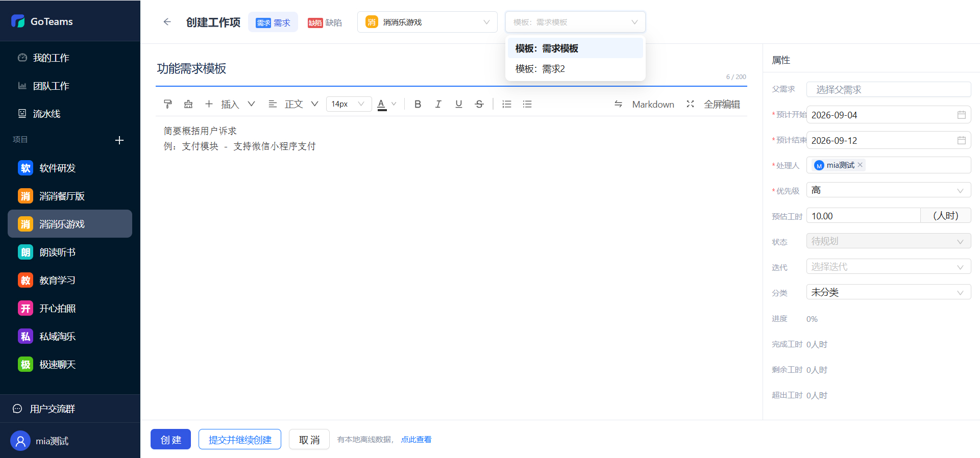Click the 预估工时 input field
Image resolution: width=980 pixels, height=458 pixels.
click(x=864, y=216)
